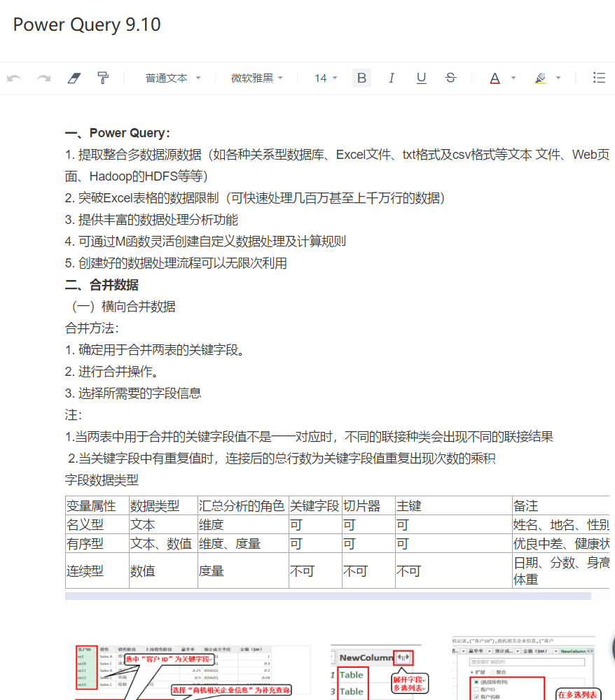Open the 普通文本 paragraph style dropdown
615x700 pixels.
point(173,78)
